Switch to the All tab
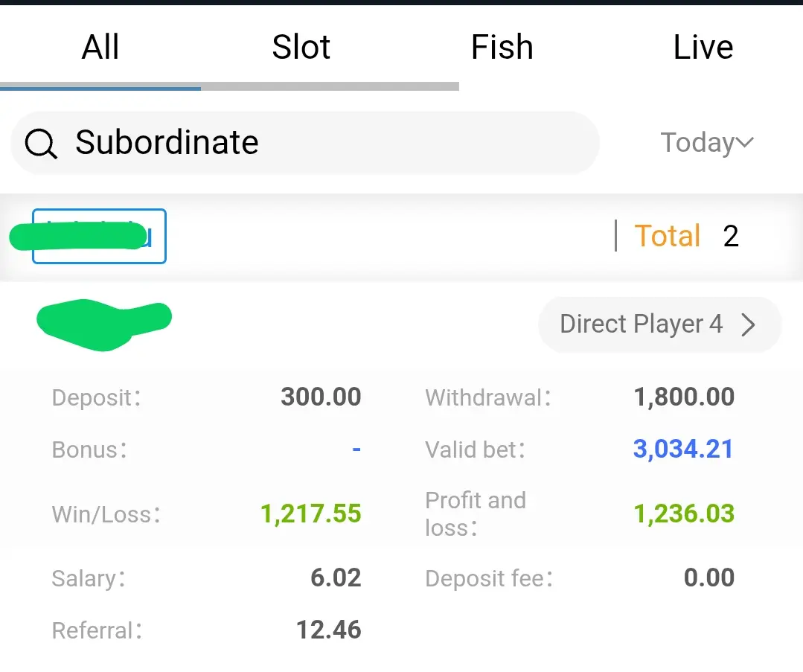Image resolution: width=803 pixels, height=672 pixels. click(100, 47)
